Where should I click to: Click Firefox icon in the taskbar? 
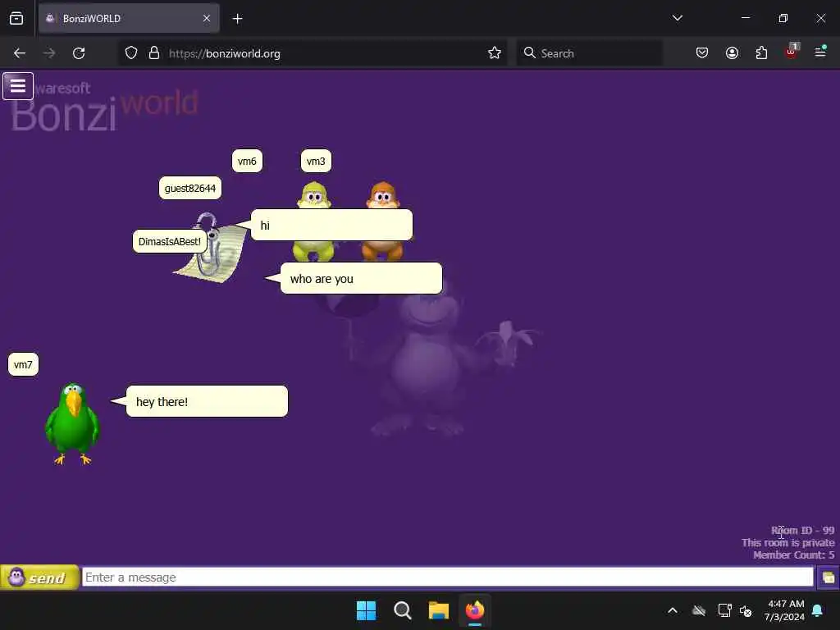point(475,610)
